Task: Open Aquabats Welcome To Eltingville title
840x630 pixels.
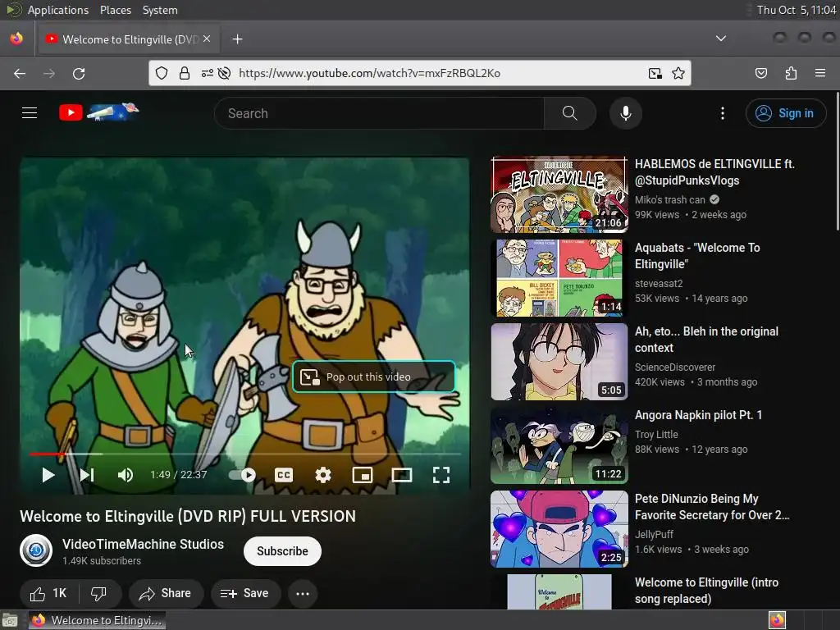Action: (x=697, y=256)
